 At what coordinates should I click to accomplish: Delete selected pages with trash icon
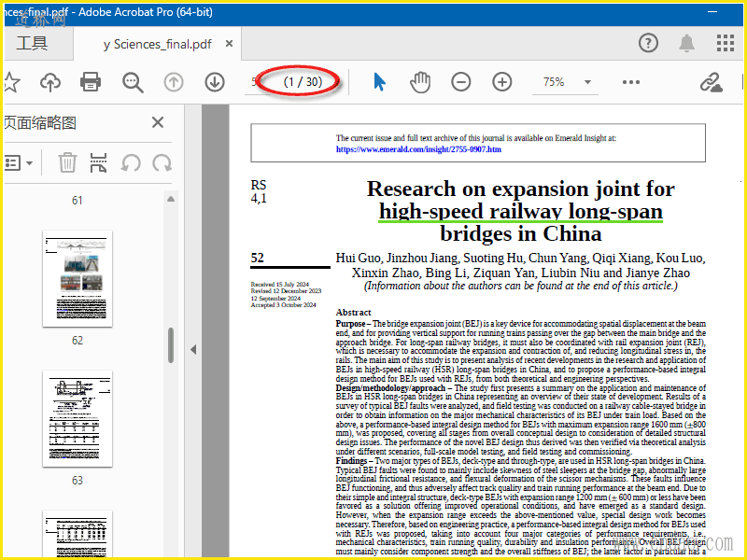pos(67,162)
